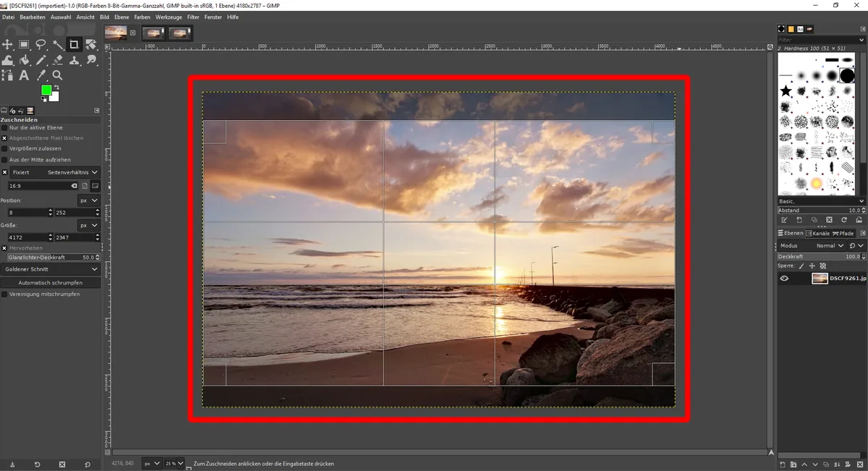Toggle the 'Fixiert' checkbox
This screenshot has height=471, width=868.
(x=4, y=172)
